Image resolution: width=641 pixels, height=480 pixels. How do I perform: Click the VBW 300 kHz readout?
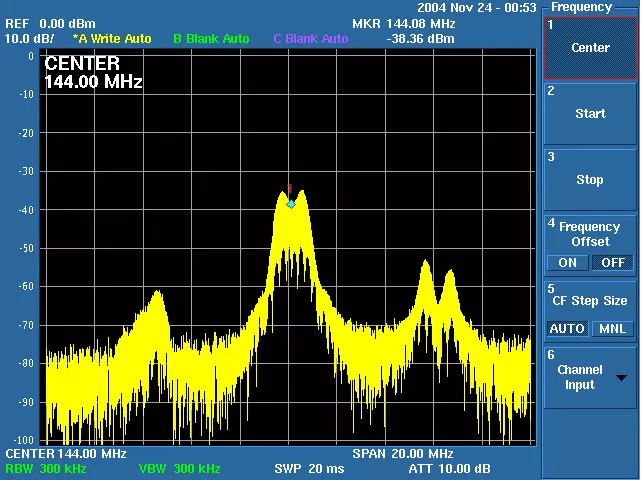[x=179, y=469]
